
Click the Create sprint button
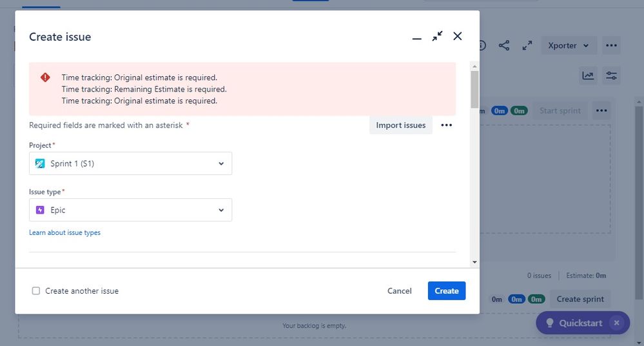[x=580, y=299]
